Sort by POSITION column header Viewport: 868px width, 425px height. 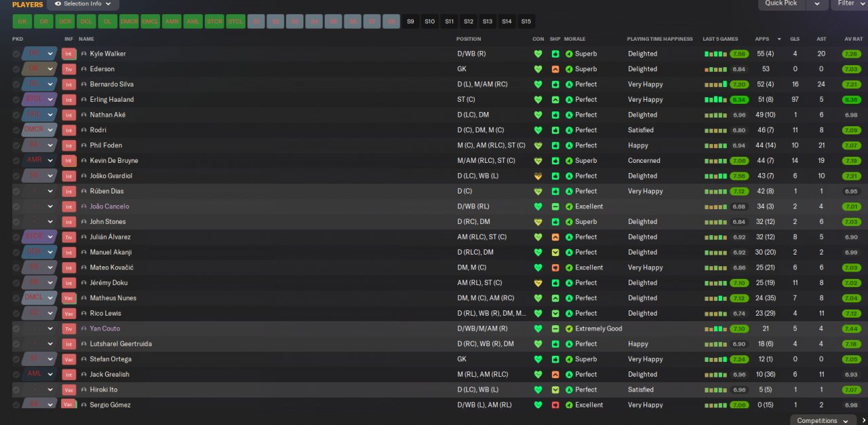[469, 39]
